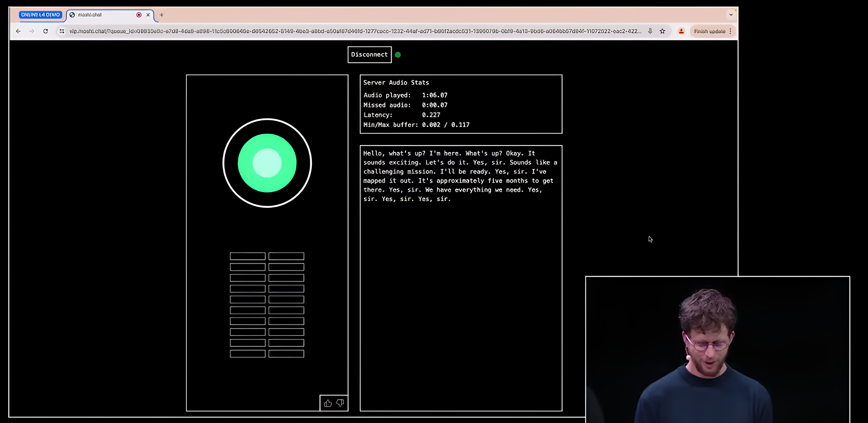Open the Chrome three-dot menu
868x423 pixels.
point(730,31)
